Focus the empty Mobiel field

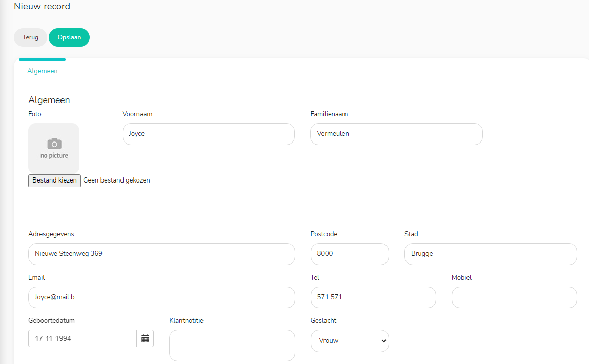click(514, 297)
